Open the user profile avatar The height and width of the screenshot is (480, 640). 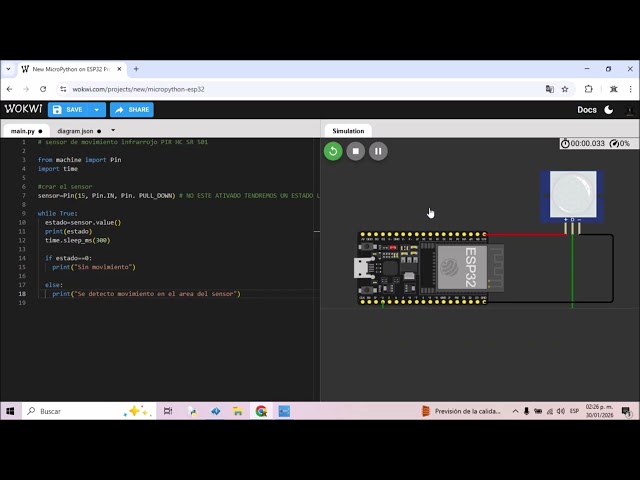pos(630,110)
